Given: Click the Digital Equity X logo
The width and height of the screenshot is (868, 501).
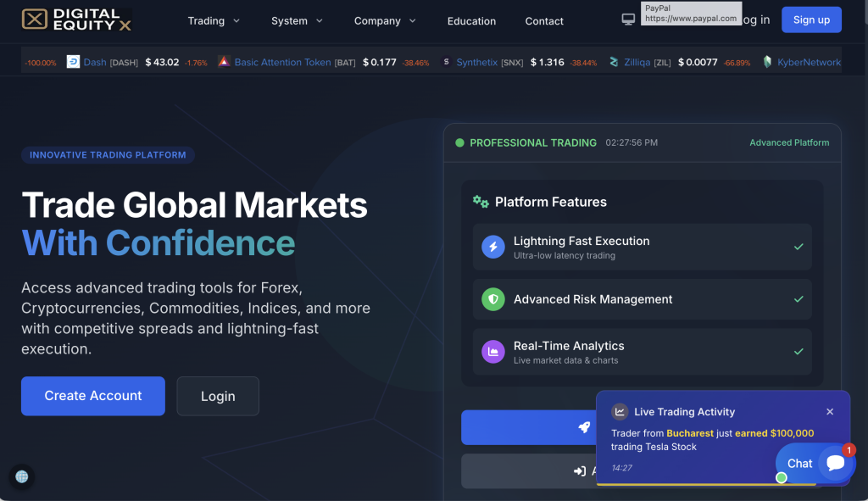Looking at the screenshot, I should (76, 19).
